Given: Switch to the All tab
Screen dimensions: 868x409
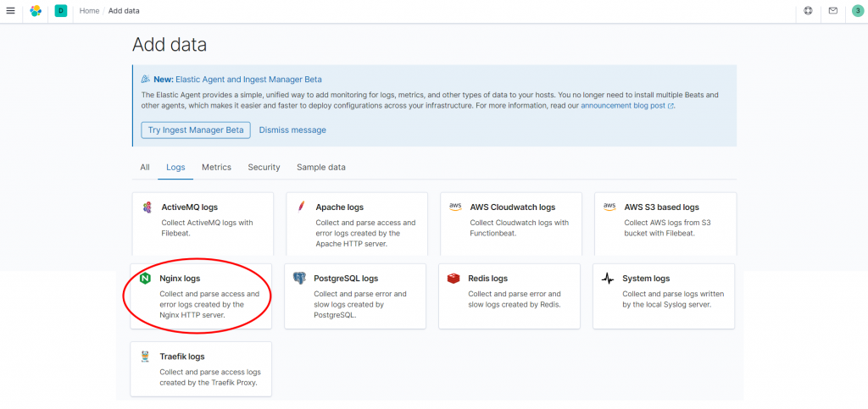Looking at the screenshot, I should click(144, 167).
